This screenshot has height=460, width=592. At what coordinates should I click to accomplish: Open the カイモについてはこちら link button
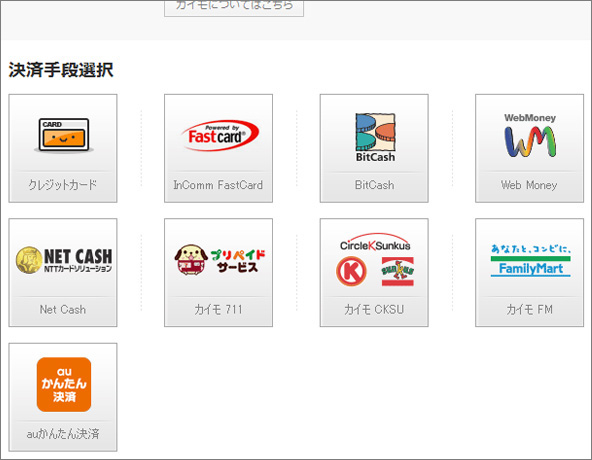tap(234, 8)
